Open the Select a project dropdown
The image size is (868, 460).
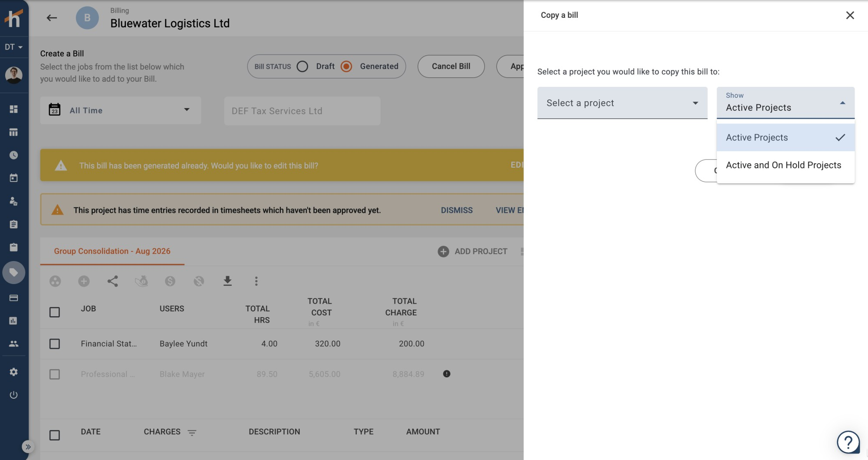[622, 103]
